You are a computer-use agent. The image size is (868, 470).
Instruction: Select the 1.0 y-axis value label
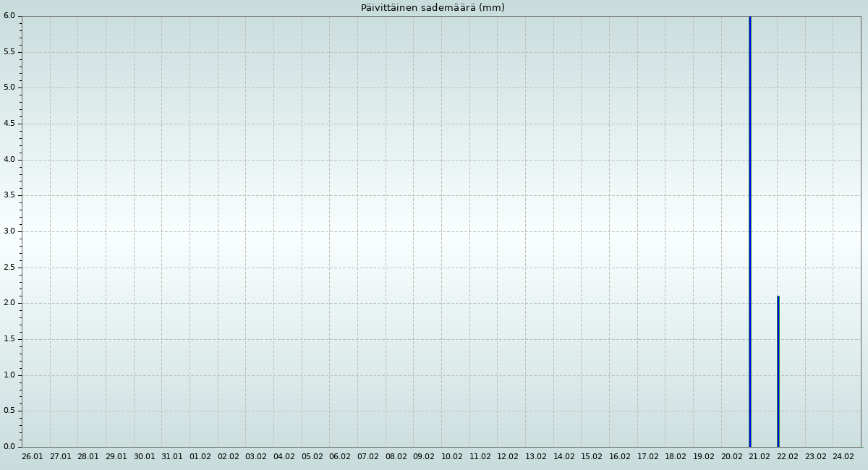point(9,375)
